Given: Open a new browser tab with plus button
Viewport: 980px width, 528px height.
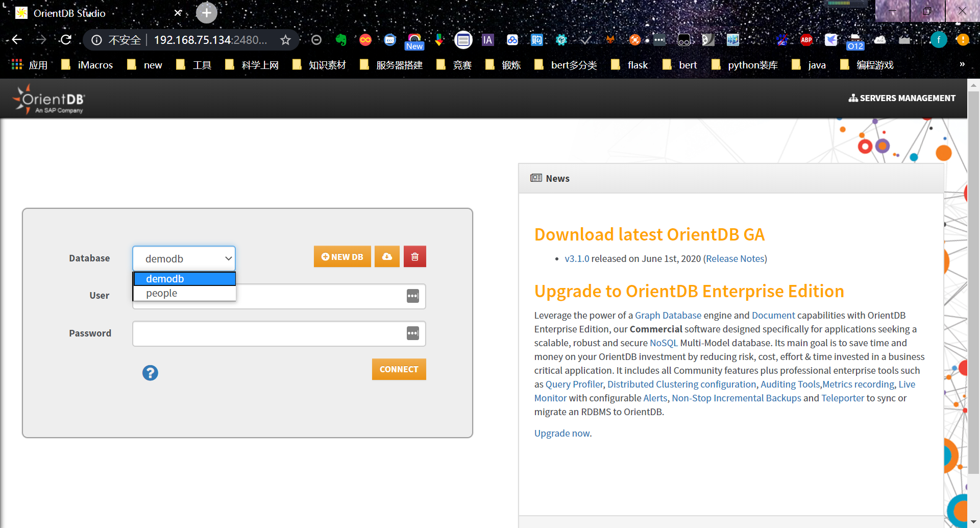Looking at the screenshot, I should (x=207, y=13).
